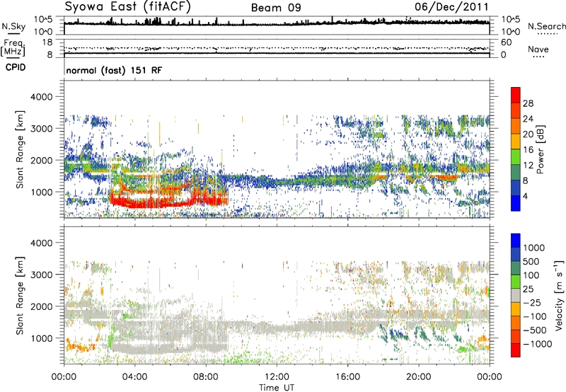This screenshot has width=566, height=392.
Task: Click the date '06/Dec/2011'
Action: [x=451, y=6]
